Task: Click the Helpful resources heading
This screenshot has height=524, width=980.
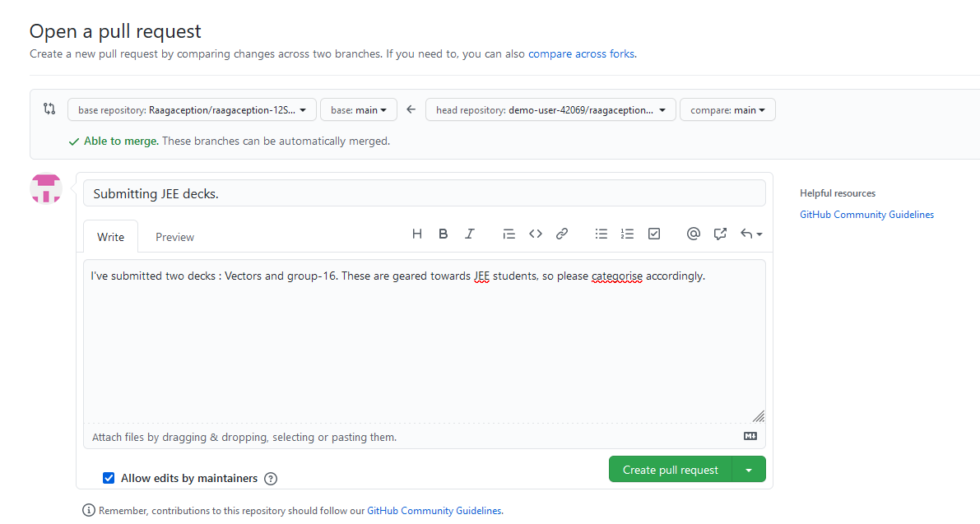Action: (x=838, y=193)
